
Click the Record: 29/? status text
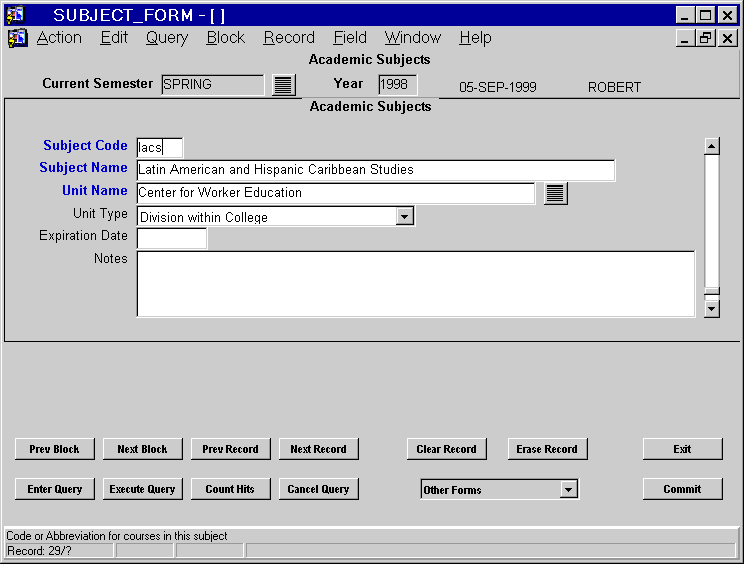tap(39, 551)
